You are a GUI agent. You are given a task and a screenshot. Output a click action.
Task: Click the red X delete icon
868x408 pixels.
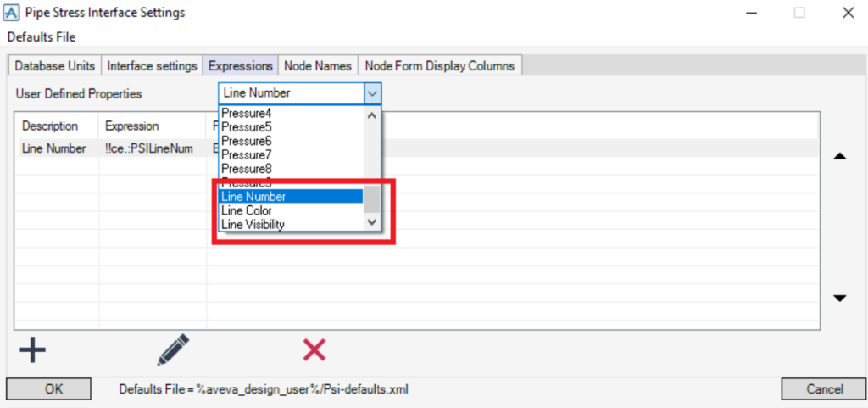pos(314,349)
